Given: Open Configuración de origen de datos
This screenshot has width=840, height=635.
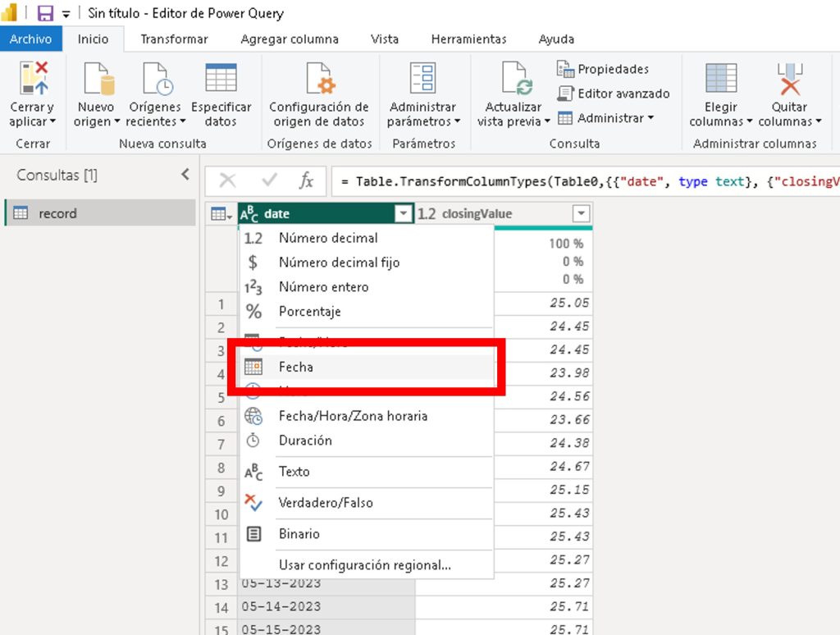Looking at the screenshot, I should point(318,79).
